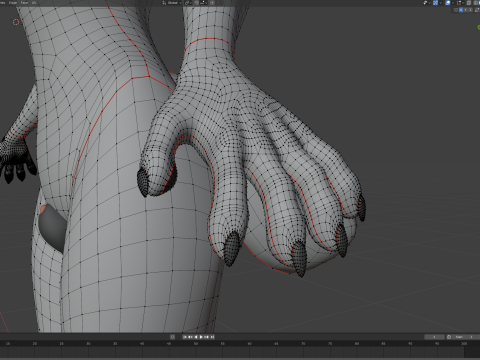Open the overlays options dropdown

[453, 3]
